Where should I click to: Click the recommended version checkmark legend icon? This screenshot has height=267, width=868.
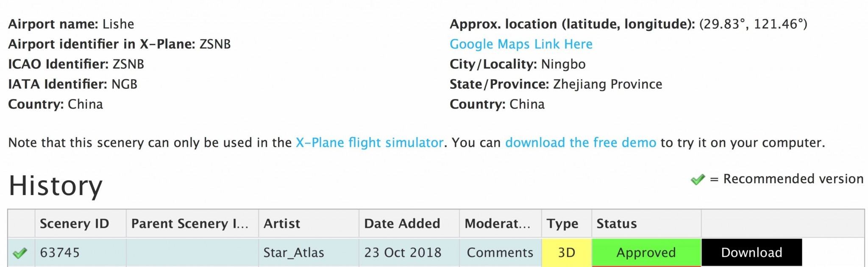point(698,179)
